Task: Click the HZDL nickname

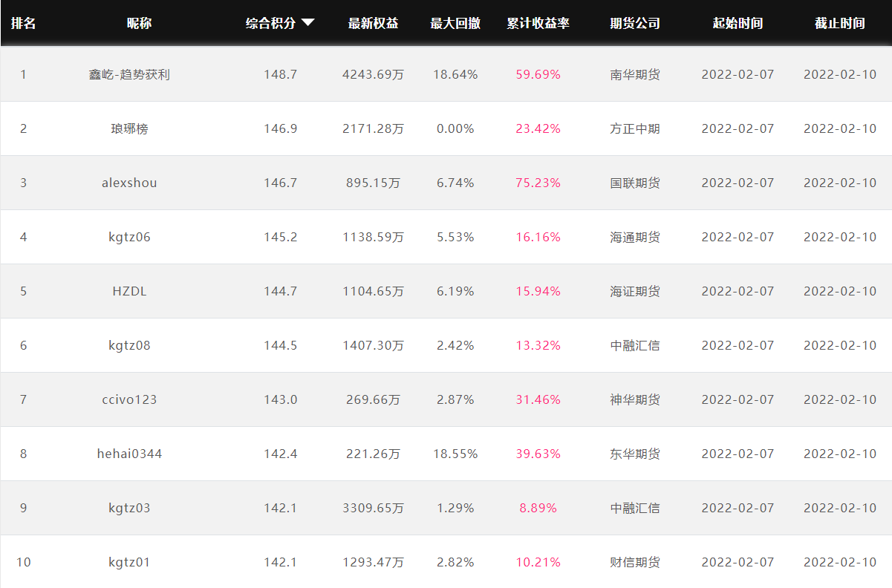Action: pyautogui.click(x=129, y=291)
